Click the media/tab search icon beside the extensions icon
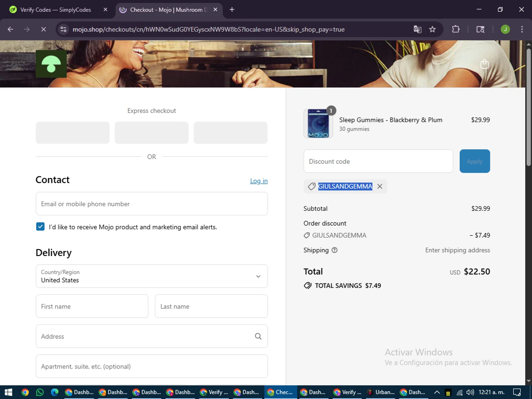Screen dimensions: 532x399 point(480,29)
